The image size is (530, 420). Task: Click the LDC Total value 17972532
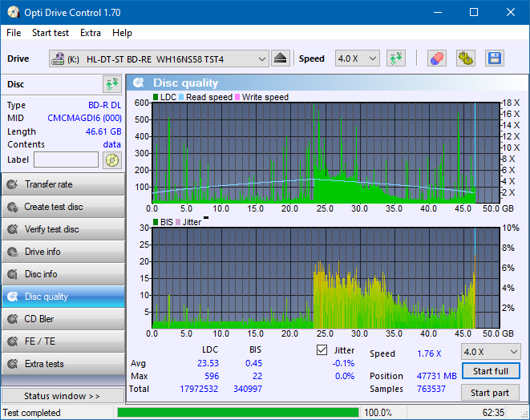(x=199, y=389)
